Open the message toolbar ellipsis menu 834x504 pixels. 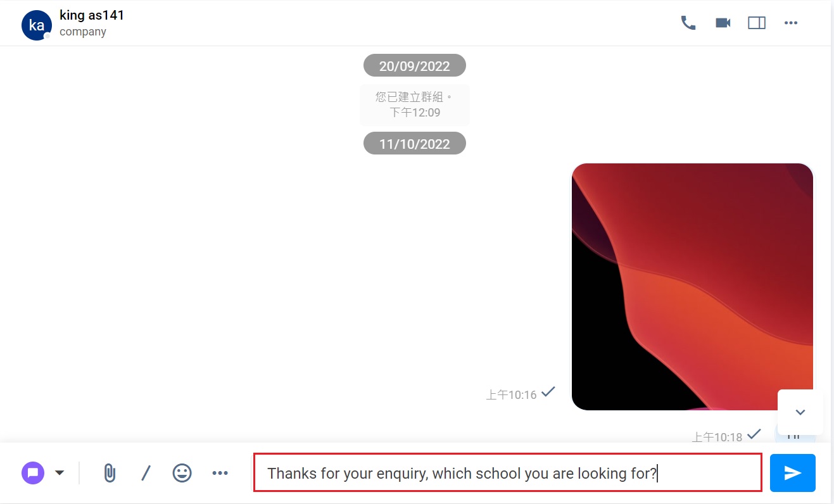pyautogui.click(x=220, y=473)
